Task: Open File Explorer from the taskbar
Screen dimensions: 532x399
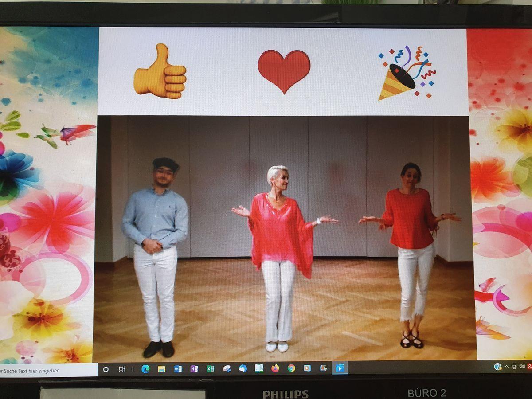Action: (162, 369)
